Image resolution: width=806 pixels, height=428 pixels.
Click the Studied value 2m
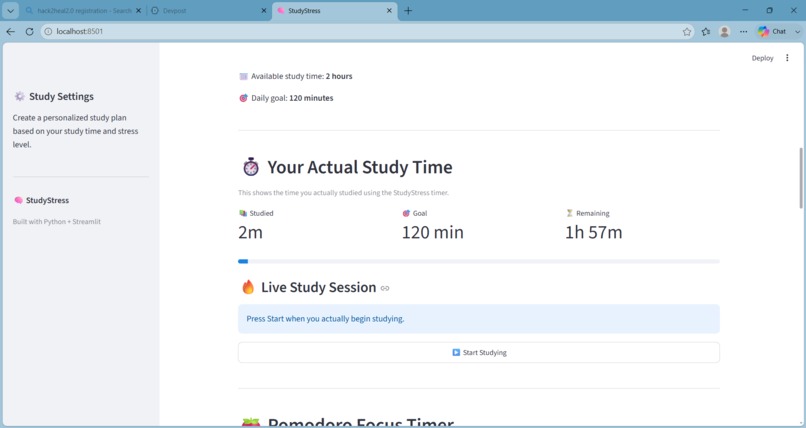(x=250, y=232)
